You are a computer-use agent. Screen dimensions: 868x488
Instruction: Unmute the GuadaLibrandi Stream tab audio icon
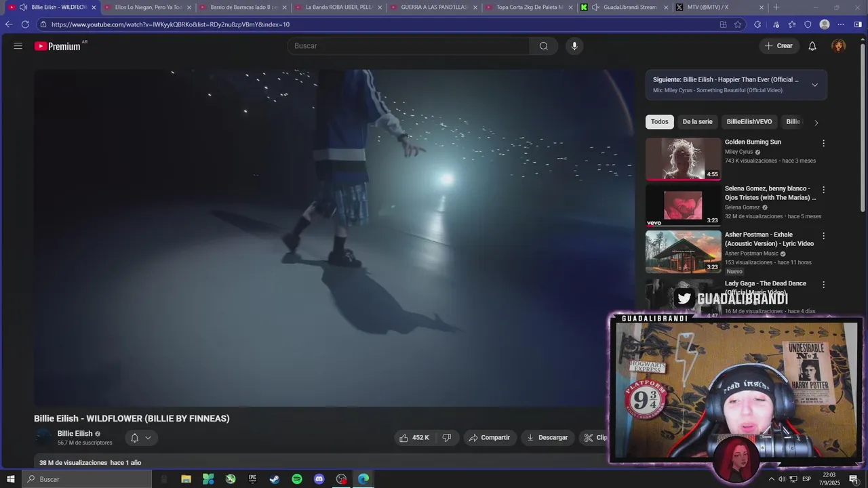(x=595, y=7)
